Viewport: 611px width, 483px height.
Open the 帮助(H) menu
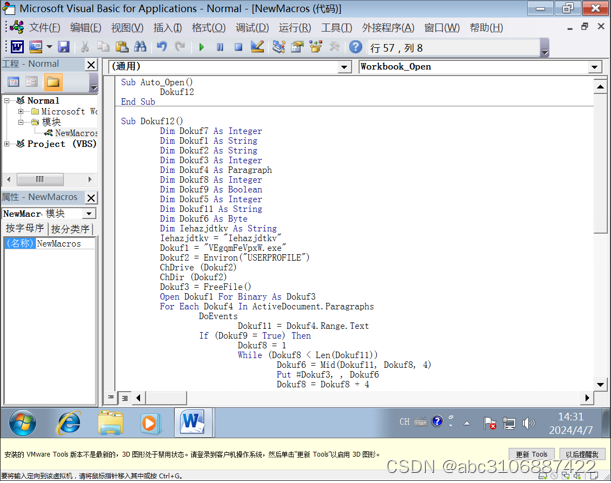tap(486, 28)
